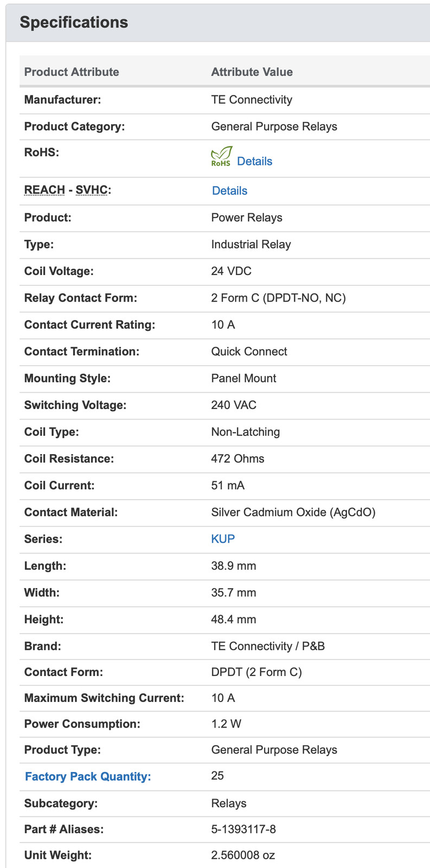Select the Quick Connect termination value
This screenshot has width=430, height=868.
249,351
